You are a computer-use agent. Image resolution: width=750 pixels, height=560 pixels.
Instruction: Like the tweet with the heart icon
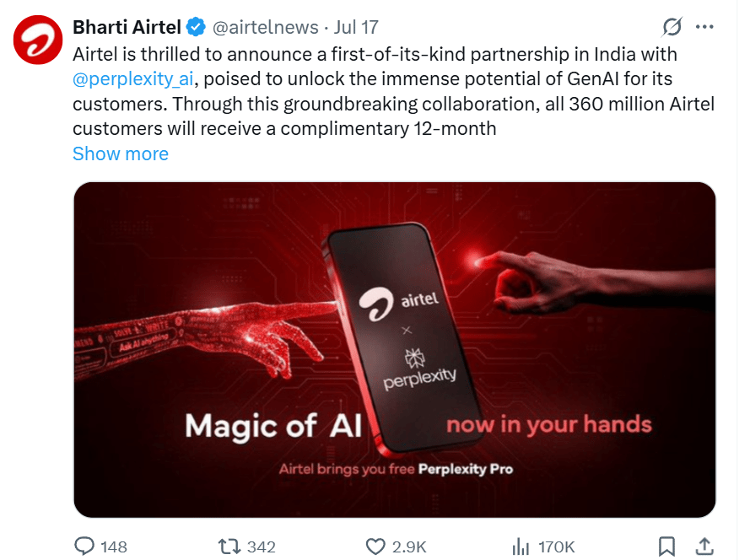[x=375, y=547]
